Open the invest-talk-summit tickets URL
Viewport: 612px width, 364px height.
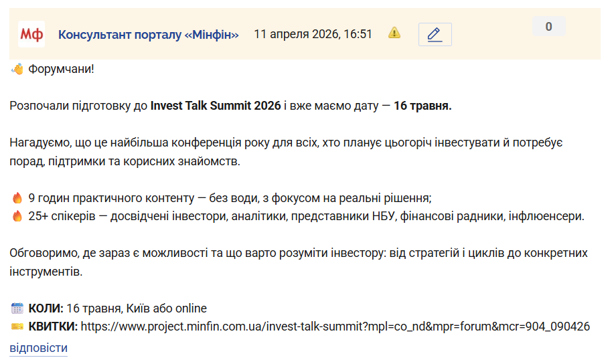coord(335,327)
